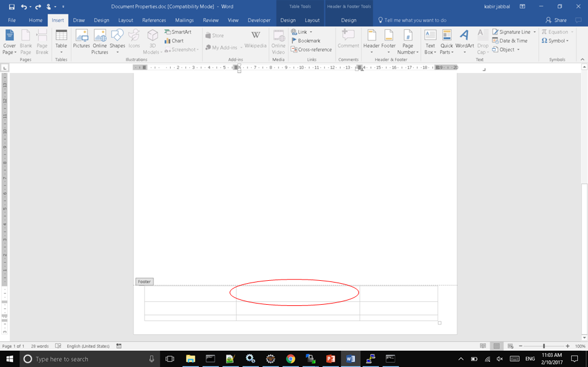Click the Redo arrow icon
This screenshot has height=367, width=588.
coord(38,7)
